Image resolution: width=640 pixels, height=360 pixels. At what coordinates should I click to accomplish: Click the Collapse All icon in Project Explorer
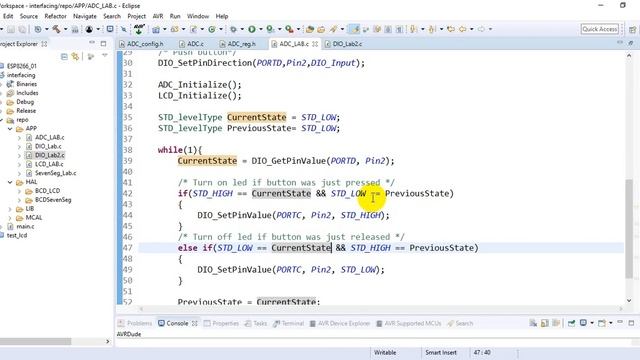[x=64, y=56]
